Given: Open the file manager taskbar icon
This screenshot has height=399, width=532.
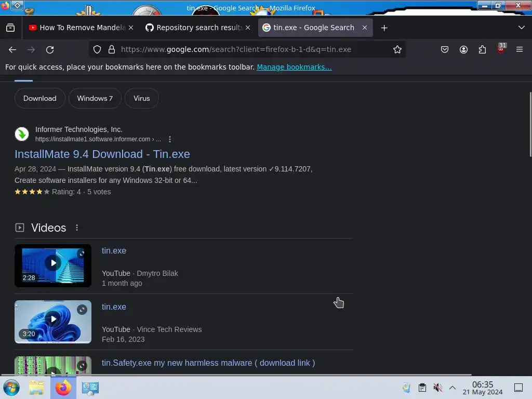Looking at the screenshot, I should coord(36,388).
